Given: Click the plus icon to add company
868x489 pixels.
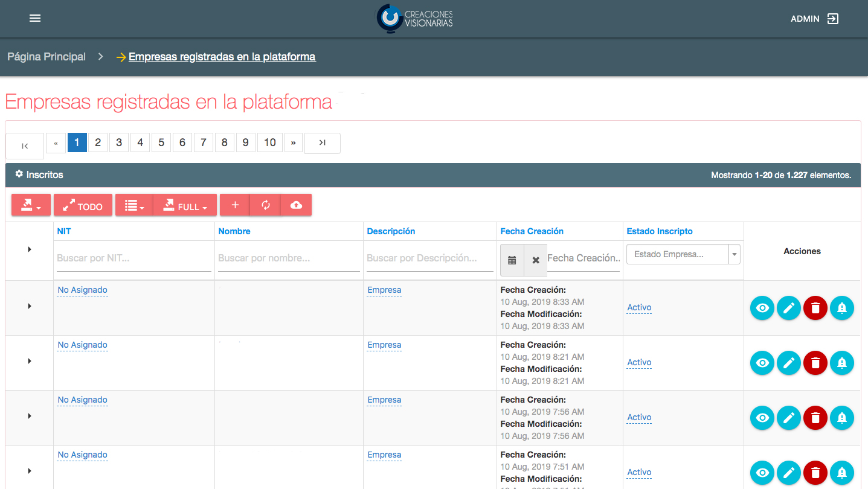Looking at the screenshot, I should tap(235, 205).
